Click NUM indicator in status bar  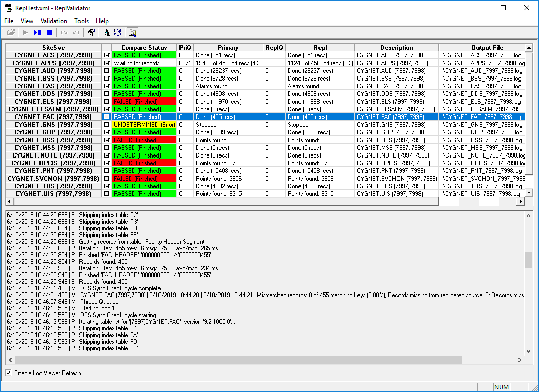pos(502,387)
